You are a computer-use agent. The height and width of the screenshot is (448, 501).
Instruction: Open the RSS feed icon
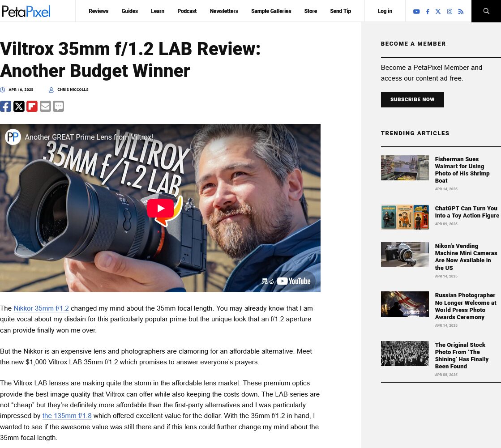tap(461, 12)
